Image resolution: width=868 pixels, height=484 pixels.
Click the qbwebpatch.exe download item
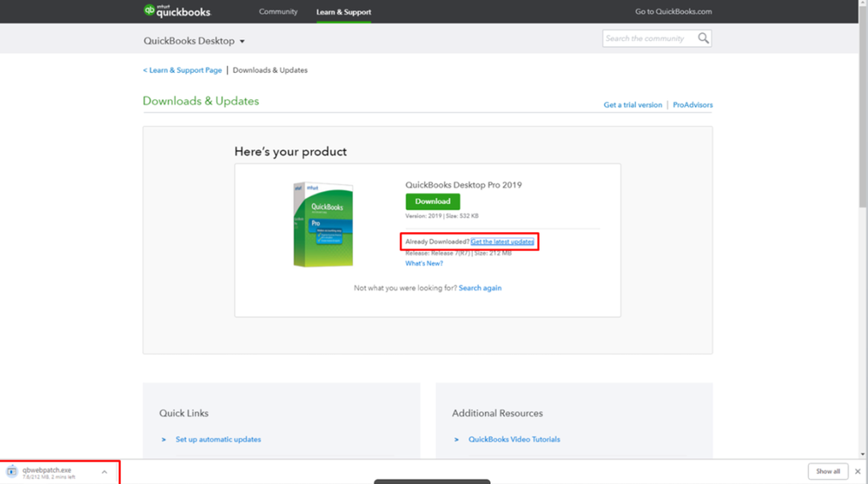pyautogui.click(x=58, y=473)
